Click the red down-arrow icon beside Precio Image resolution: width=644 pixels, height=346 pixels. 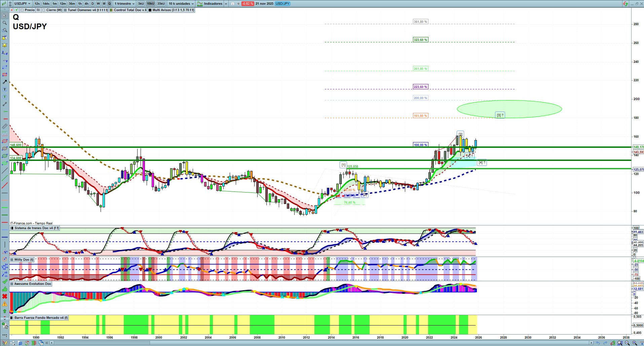tap(12, 10)
